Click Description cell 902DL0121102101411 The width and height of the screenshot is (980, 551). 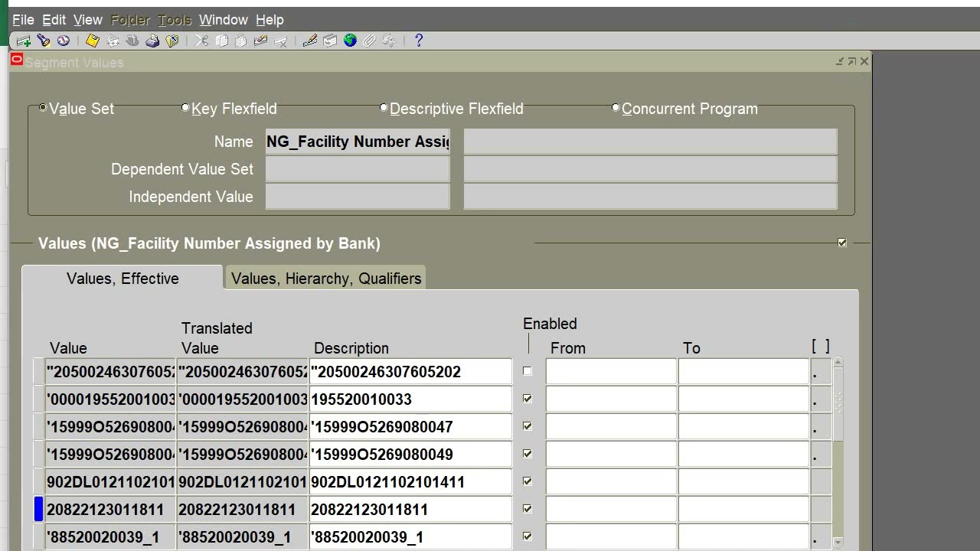coord(410,482)
